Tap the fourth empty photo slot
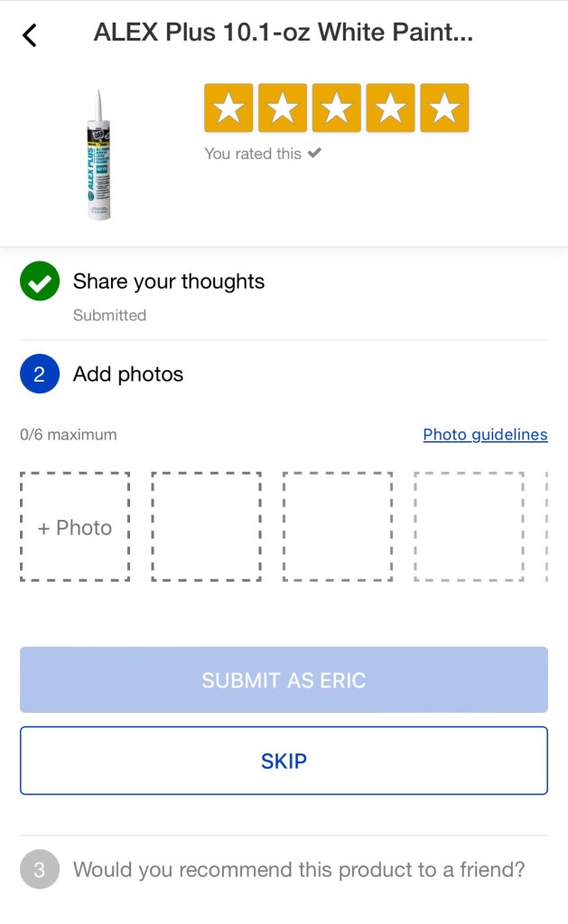This screenshot has width=568, height=924. point(469,527)
